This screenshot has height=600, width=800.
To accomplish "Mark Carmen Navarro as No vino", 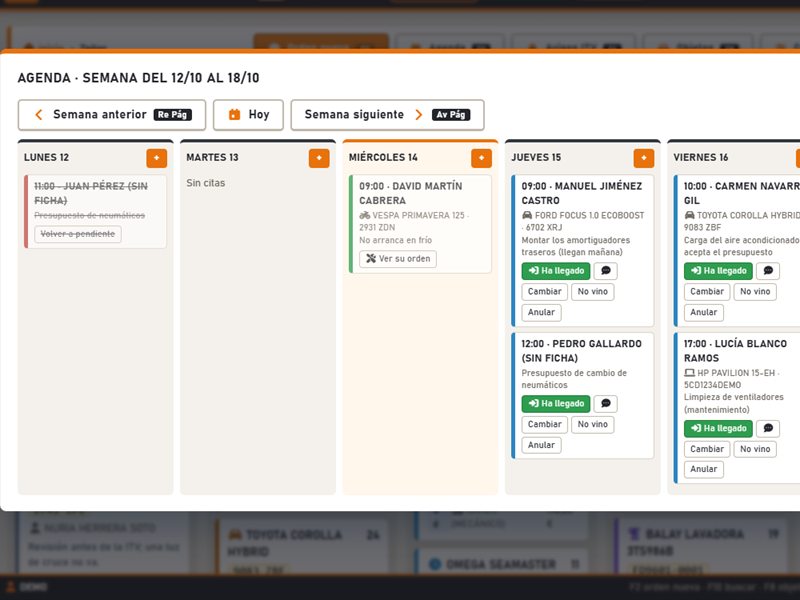I will click(x=755, y=292).
